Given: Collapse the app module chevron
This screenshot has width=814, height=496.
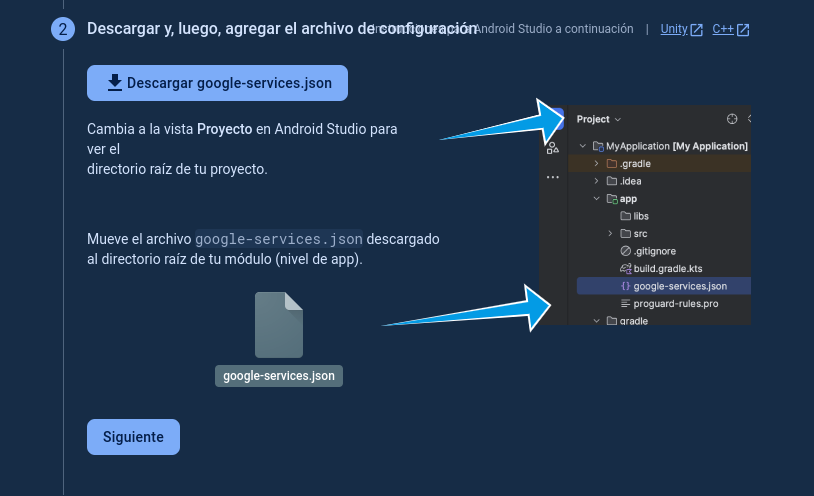Looking at the screenshot, I should coord(597,199).
